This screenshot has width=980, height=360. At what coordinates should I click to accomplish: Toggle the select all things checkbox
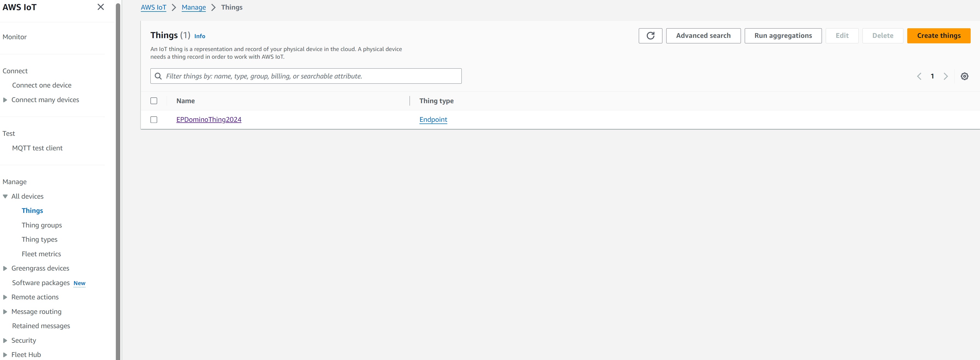(x=154, y=101)
